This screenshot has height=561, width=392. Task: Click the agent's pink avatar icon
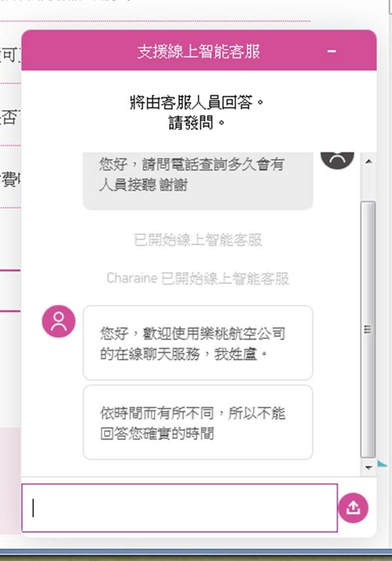tap(59, 321)
